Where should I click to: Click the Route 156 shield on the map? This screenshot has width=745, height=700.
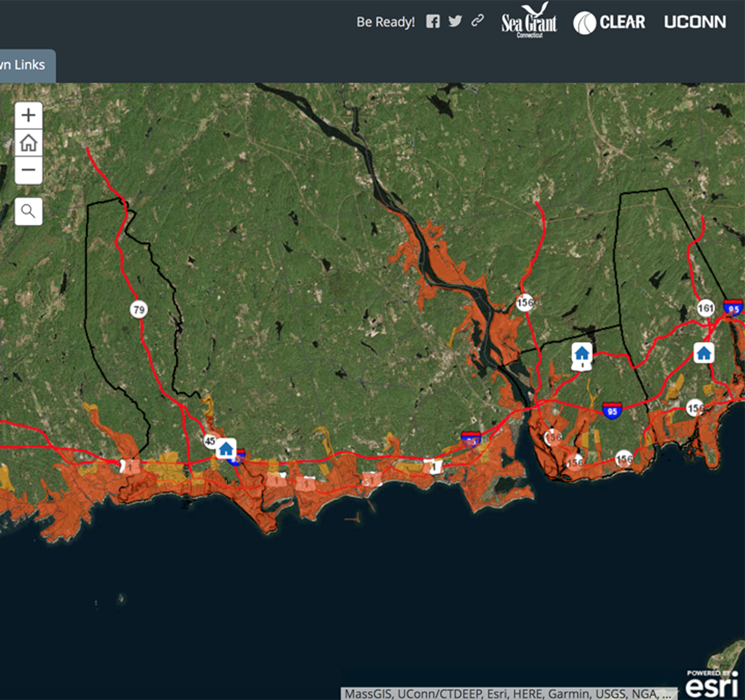526,302
